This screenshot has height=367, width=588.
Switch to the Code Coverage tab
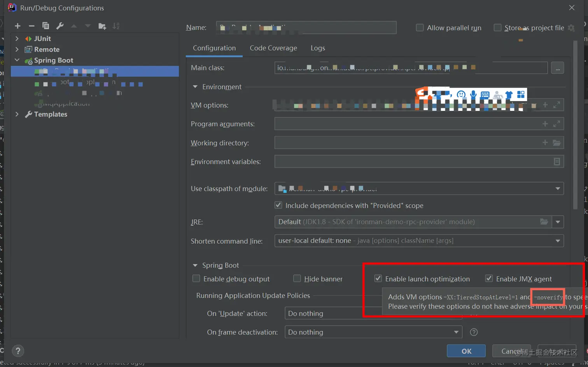tap(273, 48)
